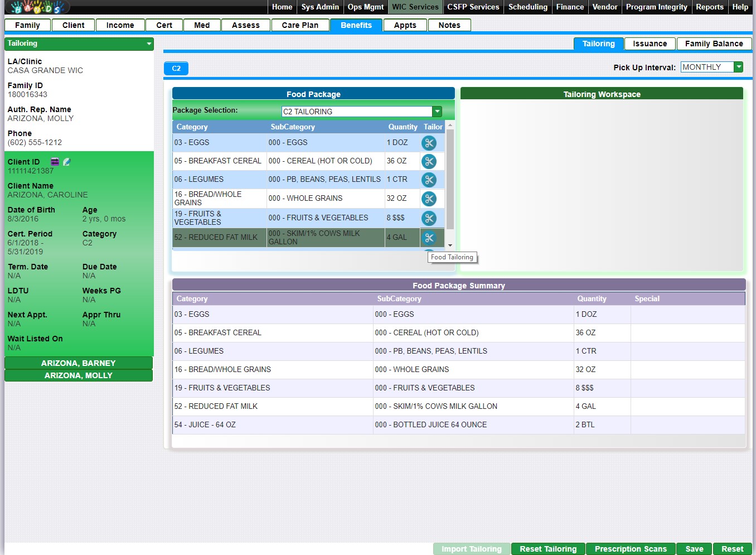756x555 pixels.
Task: Expand the Tailoring sidebar dropdown arrow
Action: pyautogui.click(x=149, y=44)
